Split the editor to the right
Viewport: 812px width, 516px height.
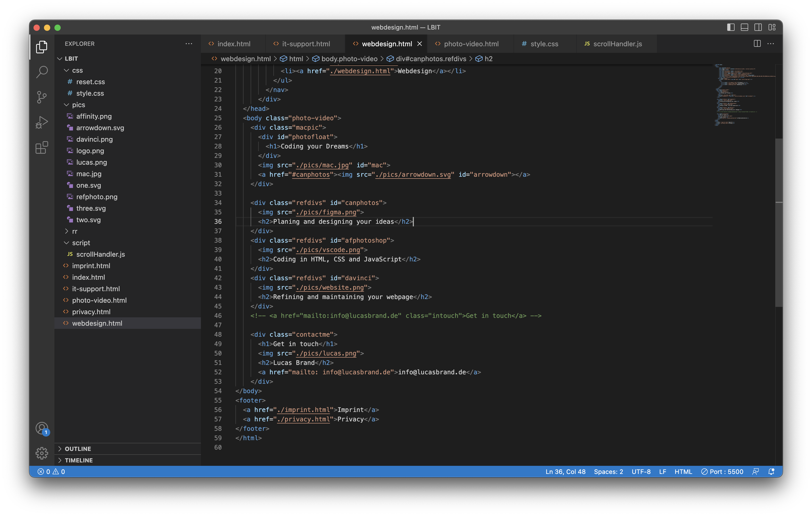(x=757, y=44)
